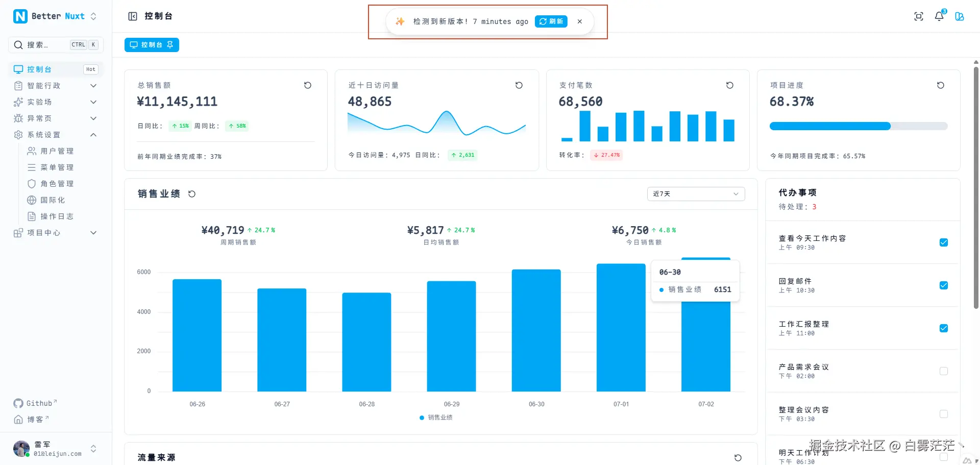Image resolution: width=980 pixels, height=465 pixels.
Task: Refresh the 支付笔数 card
Action: (x=730, y=85)
